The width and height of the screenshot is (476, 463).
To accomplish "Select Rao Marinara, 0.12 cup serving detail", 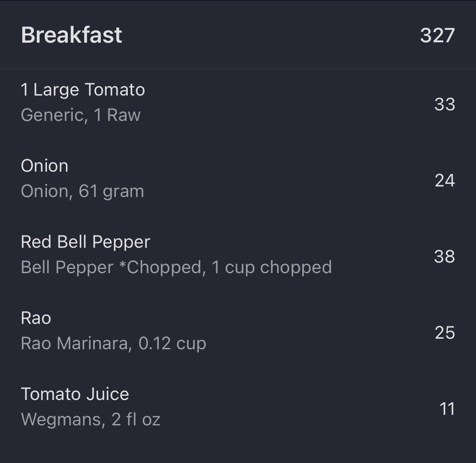I will point(114,344).
